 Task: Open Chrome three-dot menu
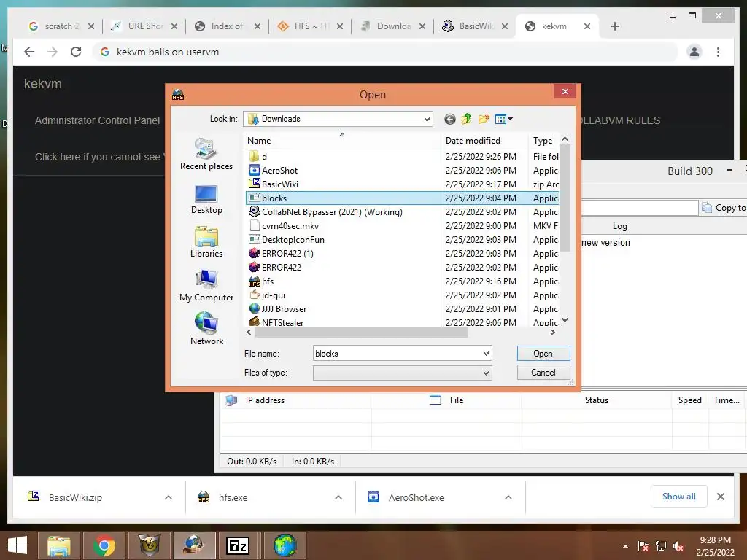(x=718, y=52)
